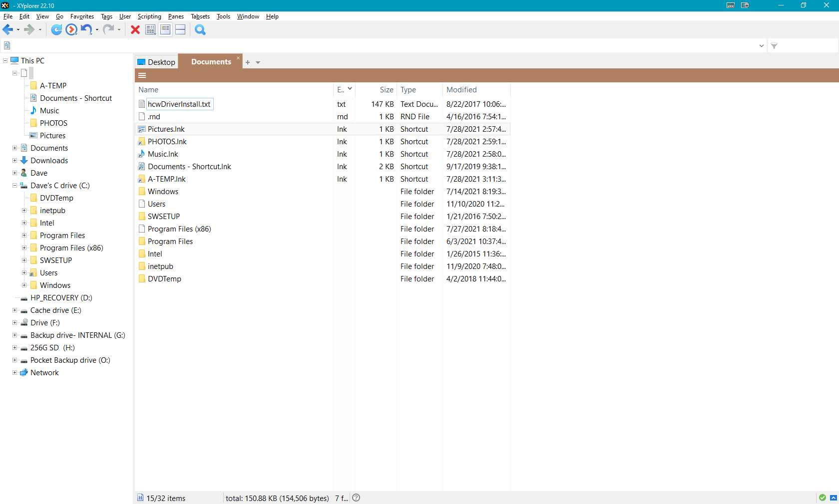The width and height of the screenshot is (839, 504).
Task: Click the green check status icon
Action: (x=823, y=498)
